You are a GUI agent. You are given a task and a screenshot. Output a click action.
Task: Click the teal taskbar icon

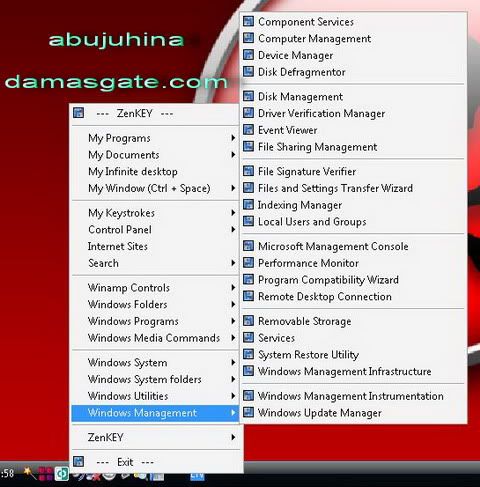click(x=62, y=474)
